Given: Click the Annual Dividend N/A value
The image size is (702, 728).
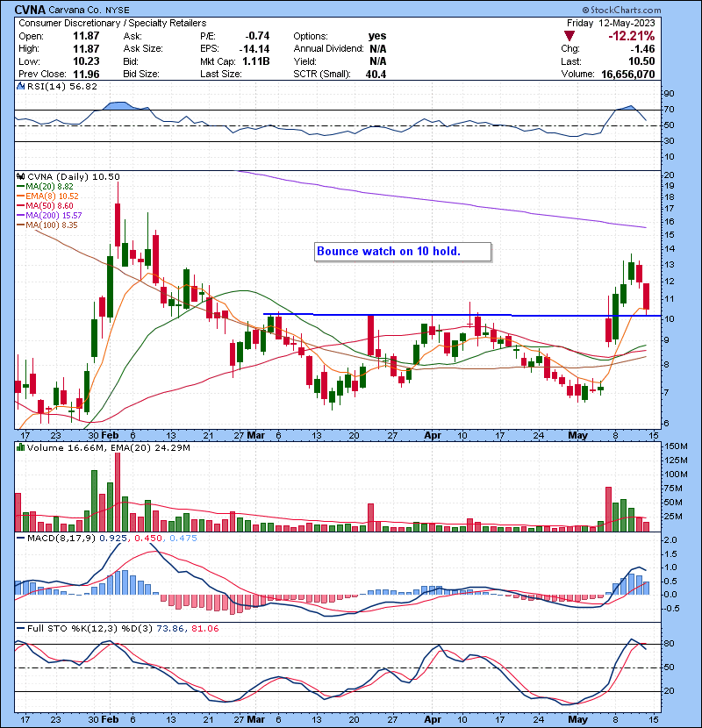Looking at the screenshot, I should click(377, 49).
